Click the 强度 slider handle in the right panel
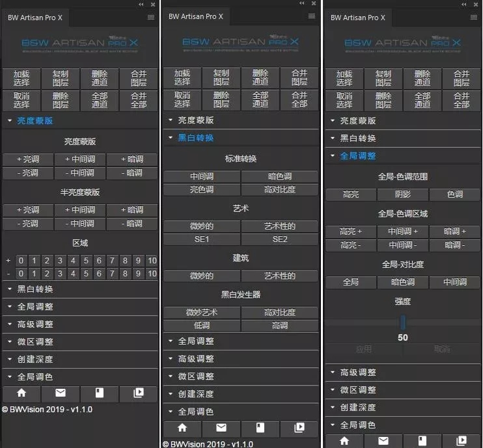This screenshot has width=483, height=448. (403, 321)
